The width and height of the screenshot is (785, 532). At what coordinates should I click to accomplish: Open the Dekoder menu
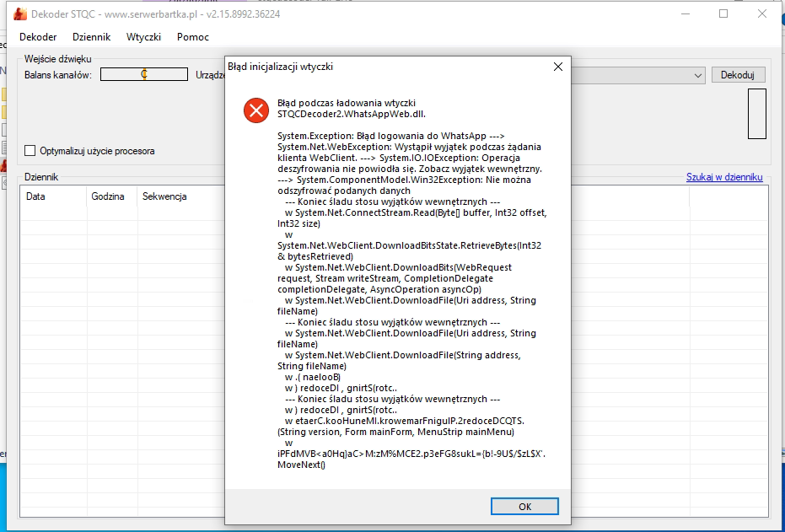pos(38,37)
